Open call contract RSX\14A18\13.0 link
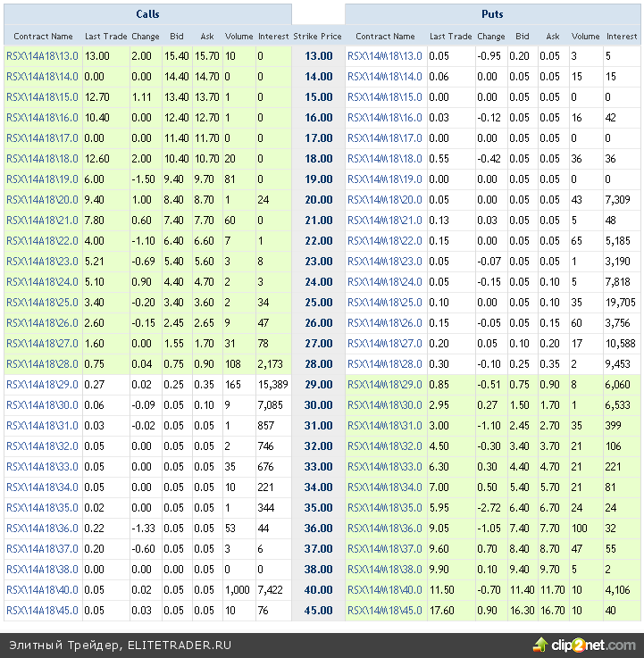The height and width of the screenshot is (658, 644). coord(42,55)
